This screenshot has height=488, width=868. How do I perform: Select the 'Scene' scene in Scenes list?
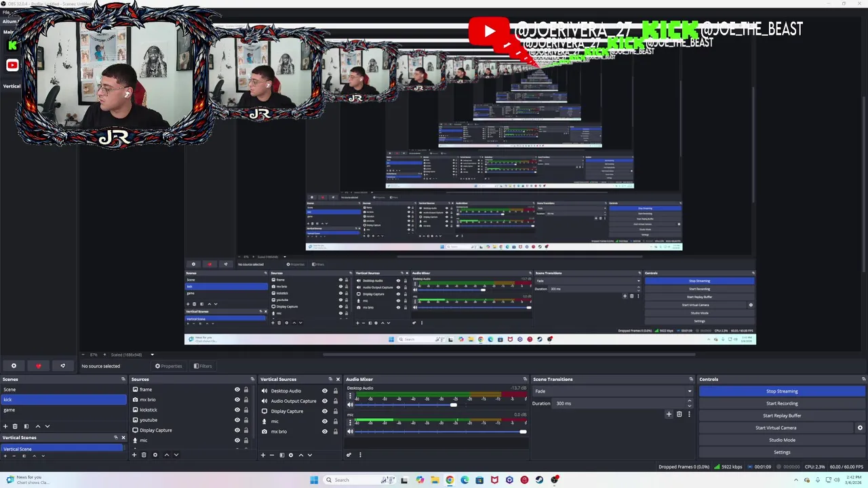64,390
